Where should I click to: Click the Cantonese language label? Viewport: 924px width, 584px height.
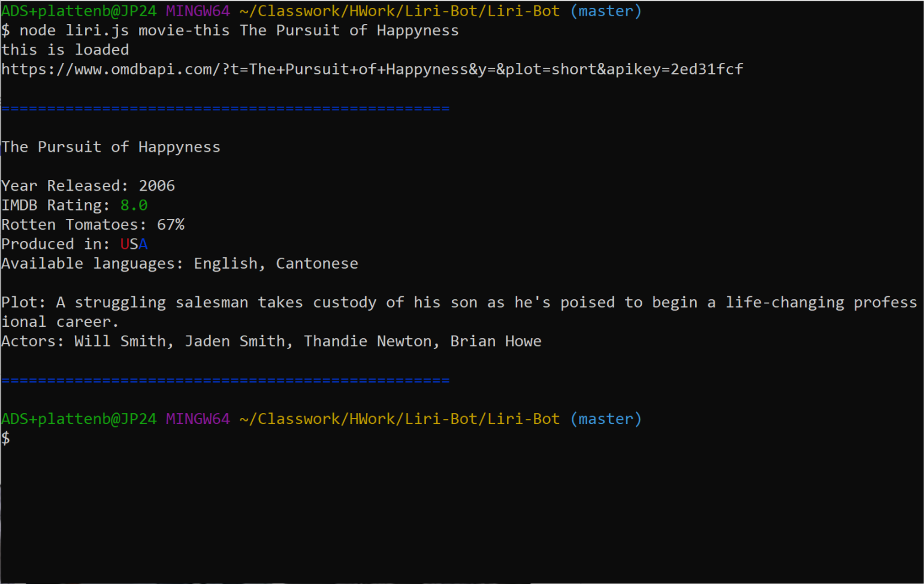[x=316, y=263]
